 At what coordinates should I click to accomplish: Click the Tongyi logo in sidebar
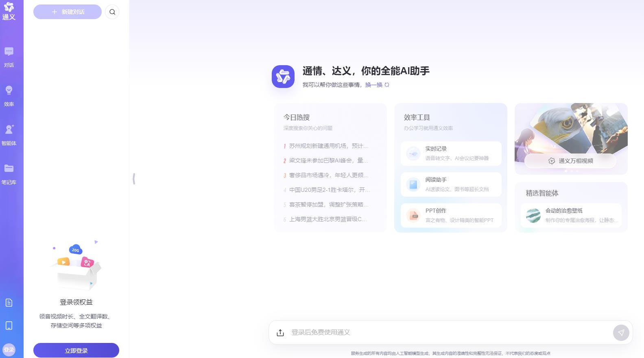click(x=9, y=11)
